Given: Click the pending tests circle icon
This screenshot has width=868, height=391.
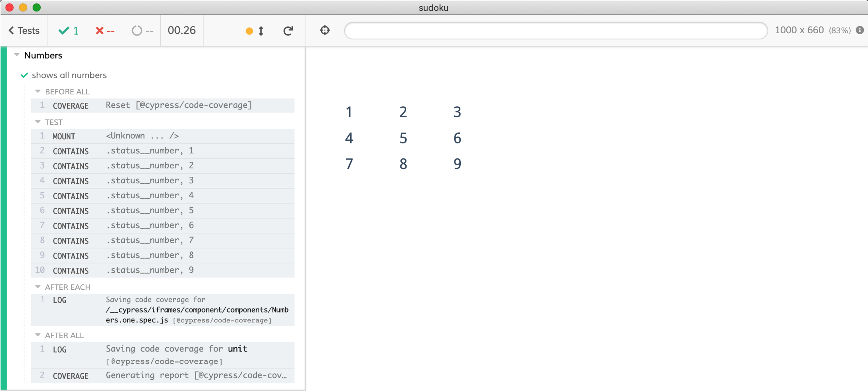Looking at the screenshot, I should [137, 31].
